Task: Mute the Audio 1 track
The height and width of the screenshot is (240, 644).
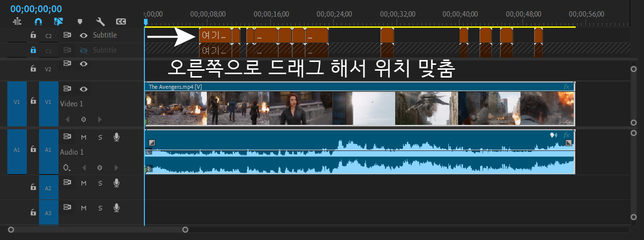Action: click(x=83, y=138)
